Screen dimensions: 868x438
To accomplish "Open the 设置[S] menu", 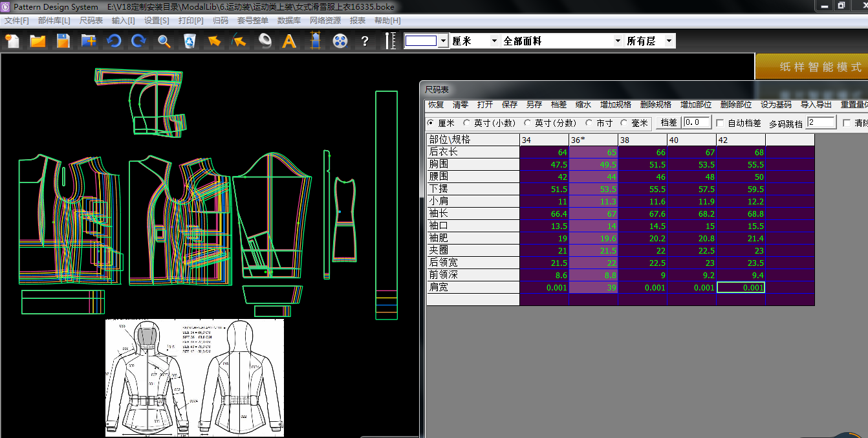I will point(157,21).
